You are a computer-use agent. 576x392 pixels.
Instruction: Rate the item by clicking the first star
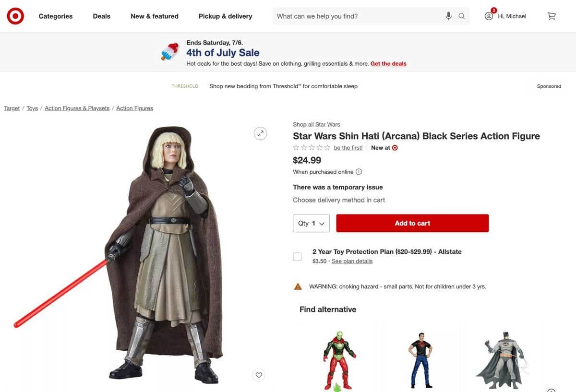tap(296, 147)
